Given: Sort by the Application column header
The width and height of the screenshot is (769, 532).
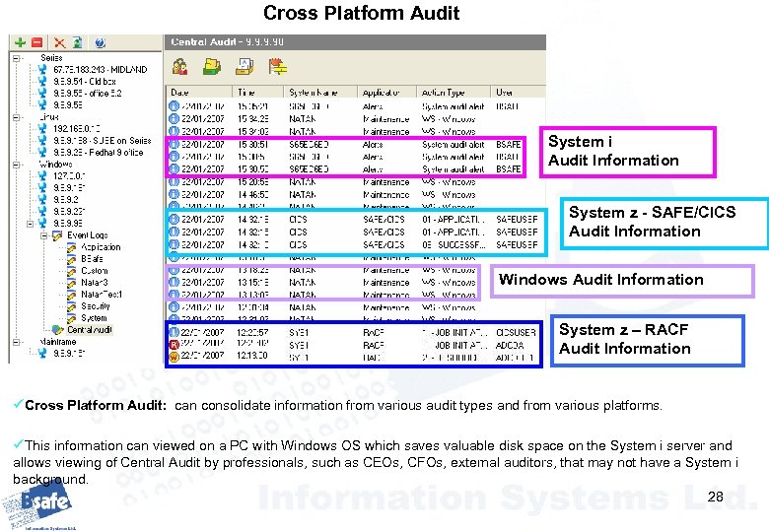Looking at the screenshot, I should pyautogui.click(x=387, y=92).
